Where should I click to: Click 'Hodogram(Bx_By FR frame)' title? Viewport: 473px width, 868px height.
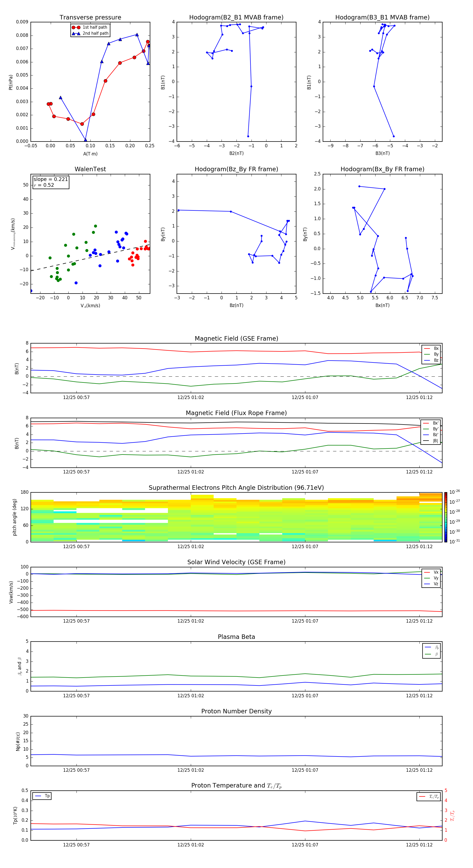point(382,169)
